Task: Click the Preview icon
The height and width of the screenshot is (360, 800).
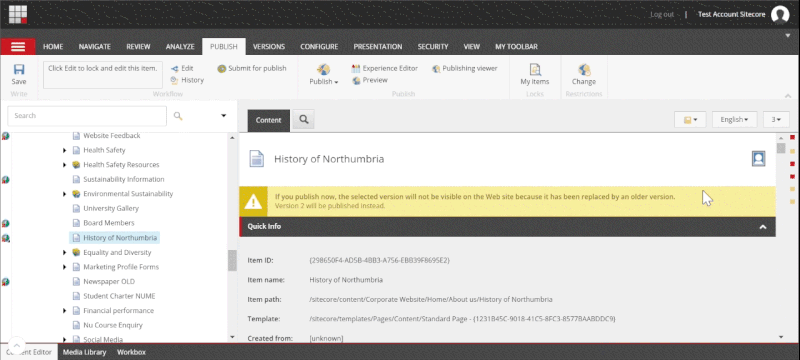Action: [x=356, y=80]
